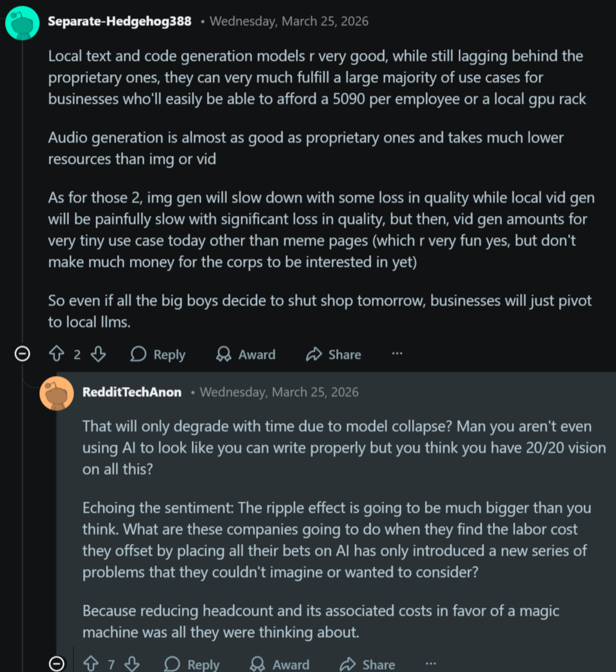The image size is (616, 672).
Task: Click the first comment's date timestamp
Action: 289,21
